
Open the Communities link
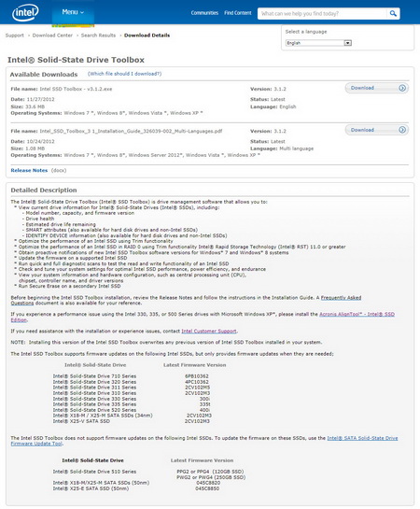[204, 13]
